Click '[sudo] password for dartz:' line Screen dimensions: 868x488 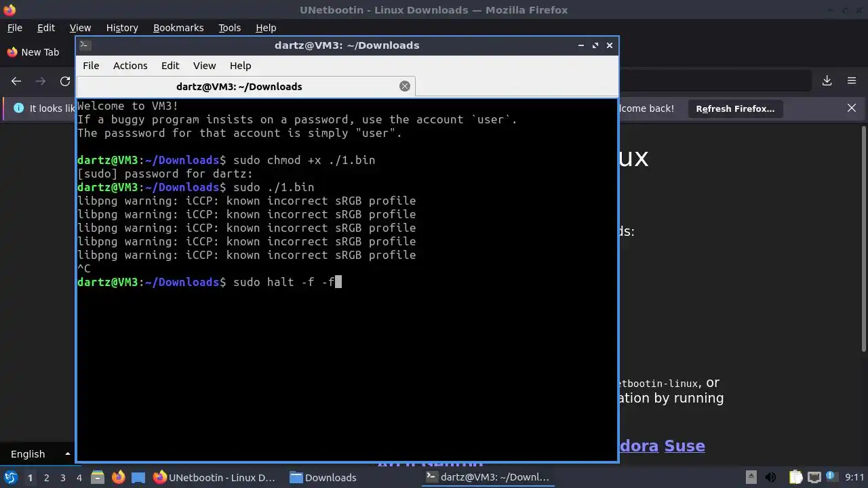click(x=165, y=174)
